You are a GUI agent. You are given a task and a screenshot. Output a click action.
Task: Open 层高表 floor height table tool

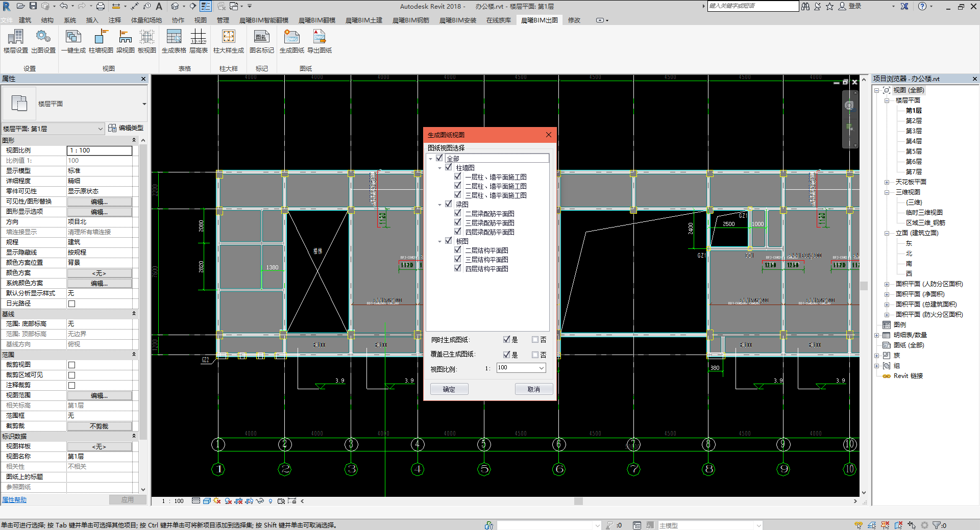[199, 41]
